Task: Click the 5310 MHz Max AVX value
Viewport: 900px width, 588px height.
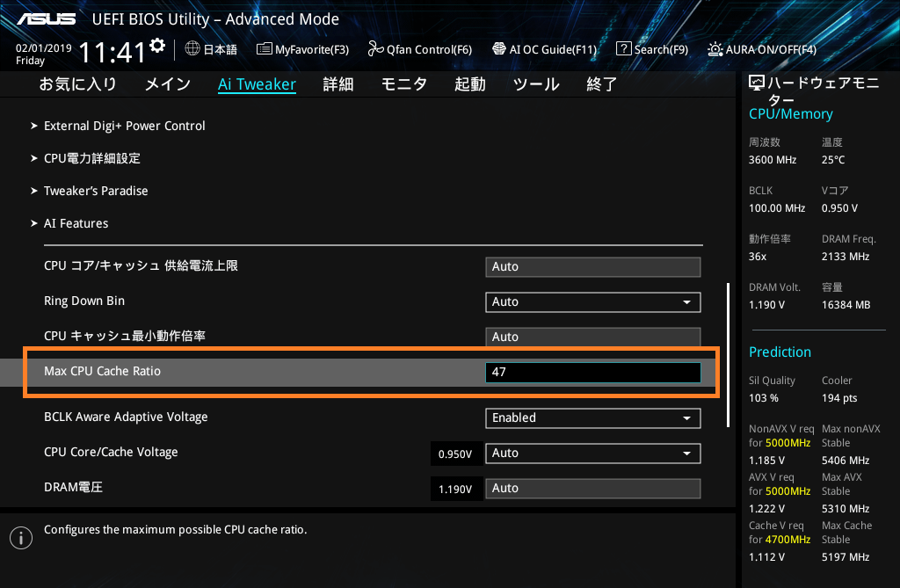Action: (x=846, y=508)
